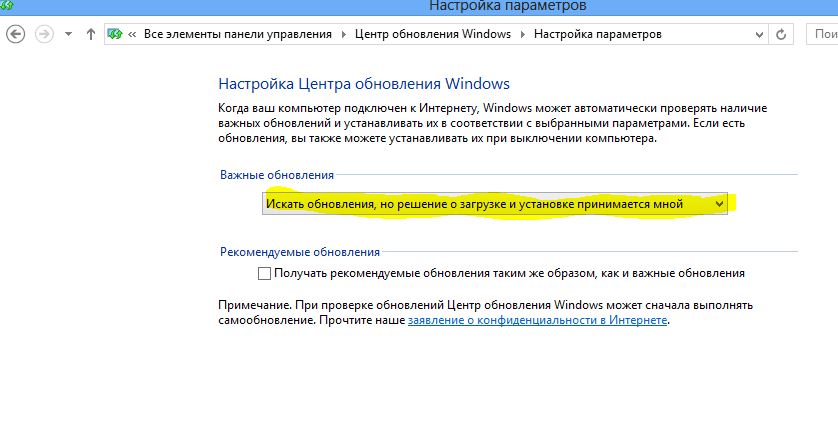Viewport: 838px width, 442px height.
Task: Open address bar history dropdown
Action: click(x=759, y=35)
